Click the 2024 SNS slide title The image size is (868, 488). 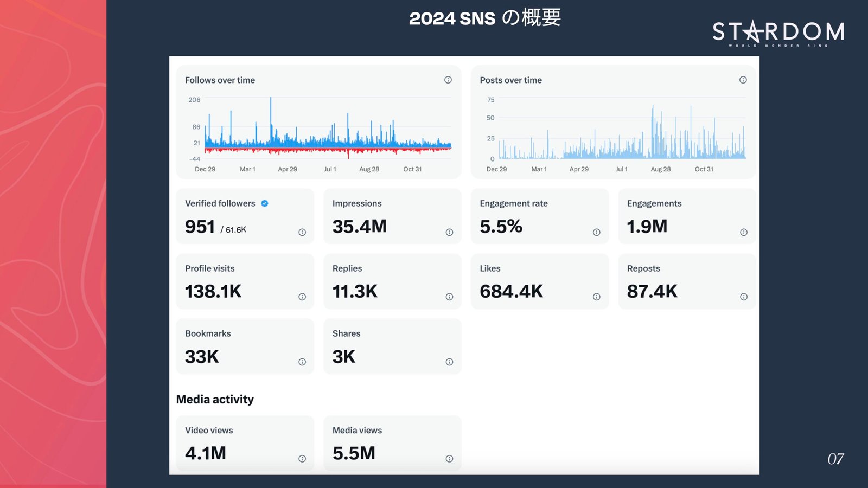click(484, 18)
